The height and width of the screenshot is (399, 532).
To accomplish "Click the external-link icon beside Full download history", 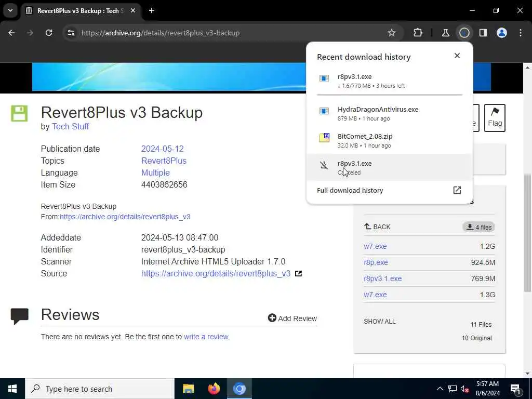I will point(457,190).
